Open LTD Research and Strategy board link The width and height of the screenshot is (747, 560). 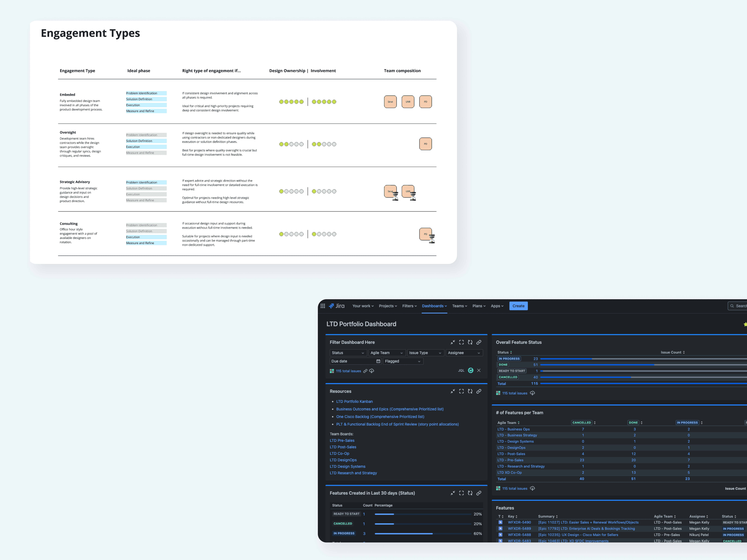(x=353, y=473)
